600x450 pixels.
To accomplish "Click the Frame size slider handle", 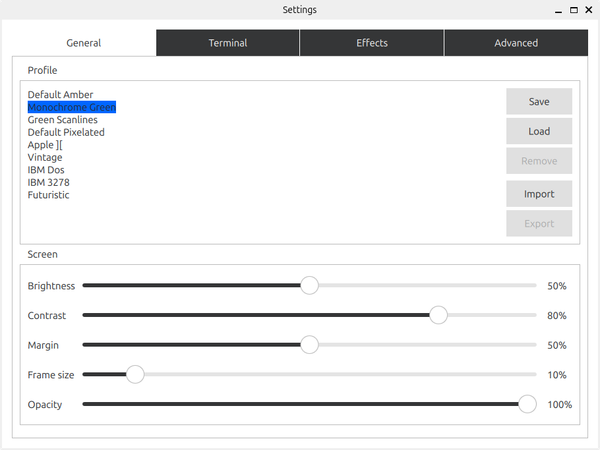I will coord(135,375).
